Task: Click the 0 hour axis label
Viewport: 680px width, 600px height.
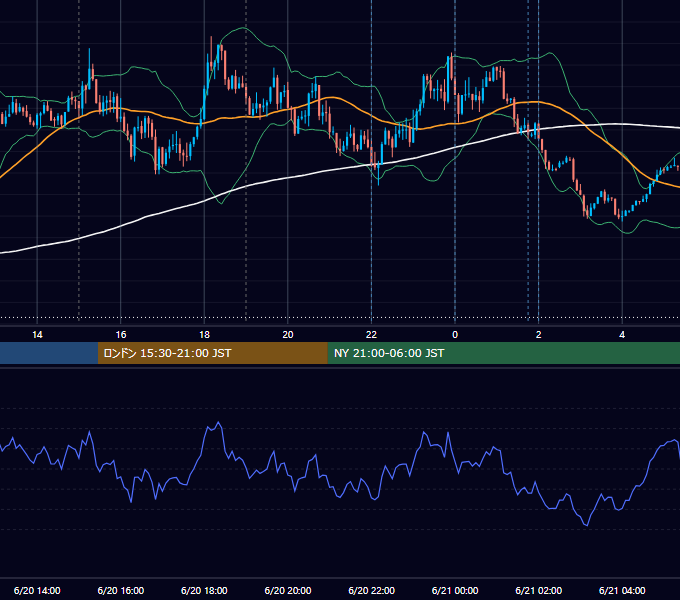Action: (455, 335)
